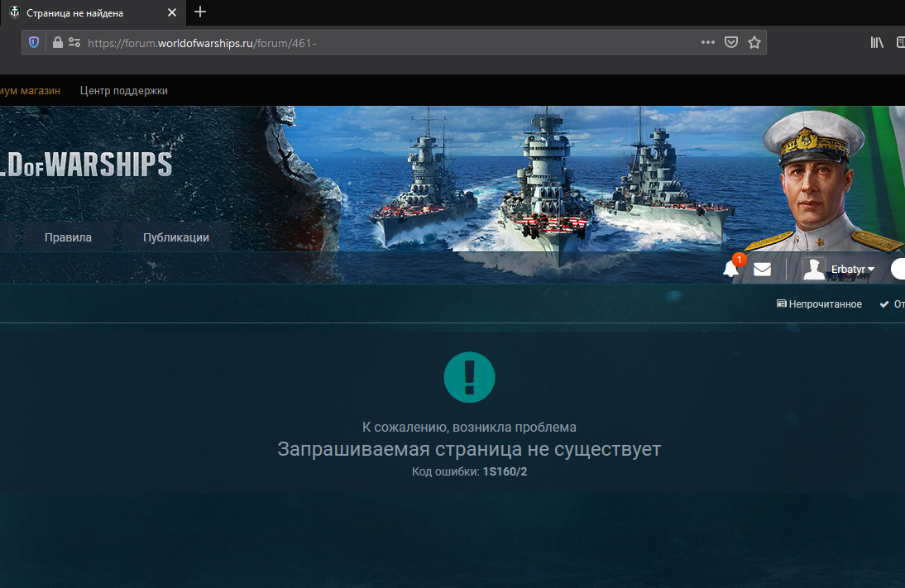Open notifications bell with 1 badge
Image resolution: width=905 pixels, height=588 pixels.
[x=732, y=268]
